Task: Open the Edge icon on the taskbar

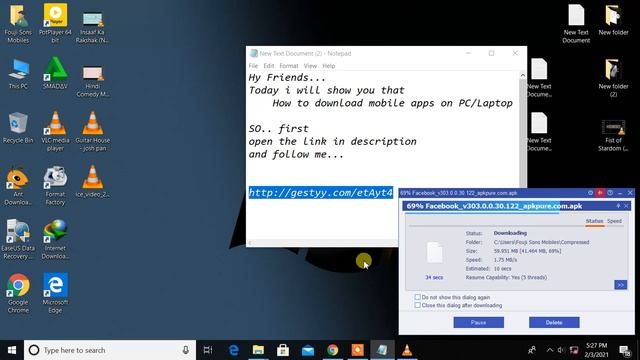Action: pos(233,350)
